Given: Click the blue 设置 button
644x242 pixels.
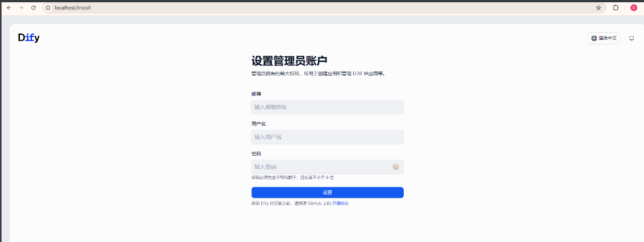Looking at the screenshot, I should [x=327, y=192].
